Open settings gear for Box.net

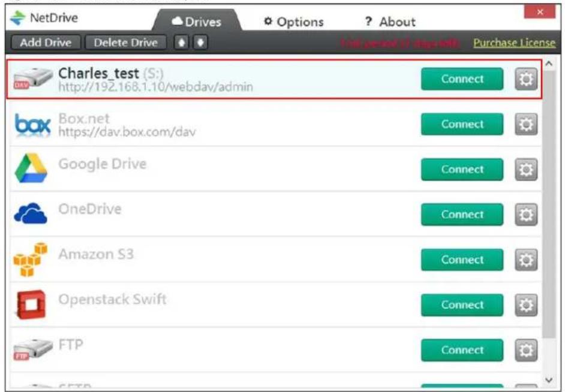(526, 124)
